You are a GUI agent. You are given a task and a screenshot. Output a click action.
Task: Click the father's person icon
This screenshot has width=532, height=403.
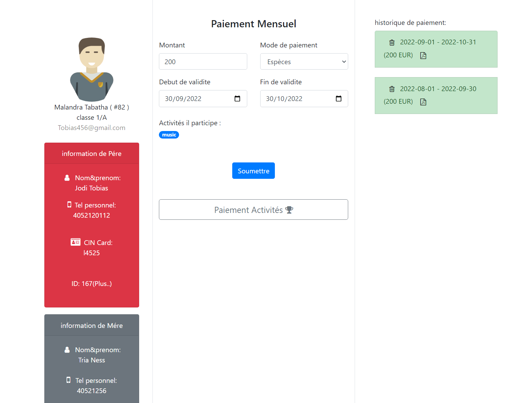click(x=67, y=178)
